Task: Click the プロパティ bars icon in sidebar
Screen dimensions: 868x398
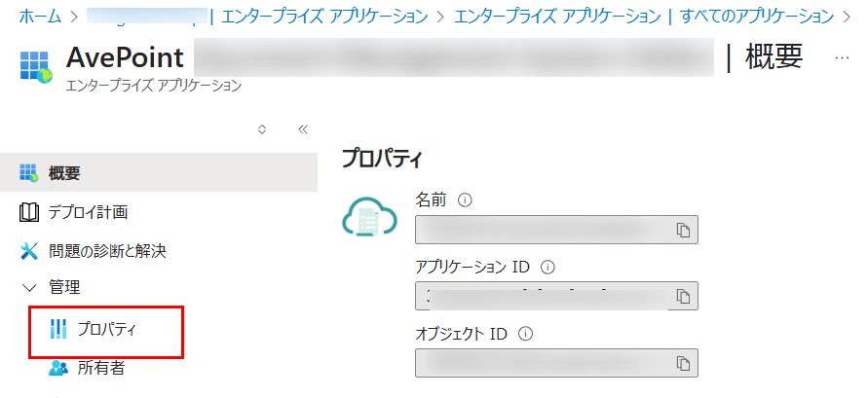Action: [x=57, y=329]
